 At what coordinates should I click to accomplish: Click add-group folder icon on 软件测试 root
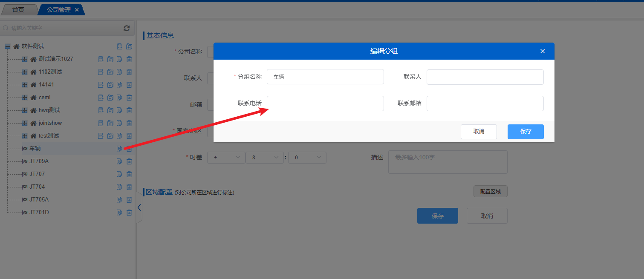click(129, 46)
